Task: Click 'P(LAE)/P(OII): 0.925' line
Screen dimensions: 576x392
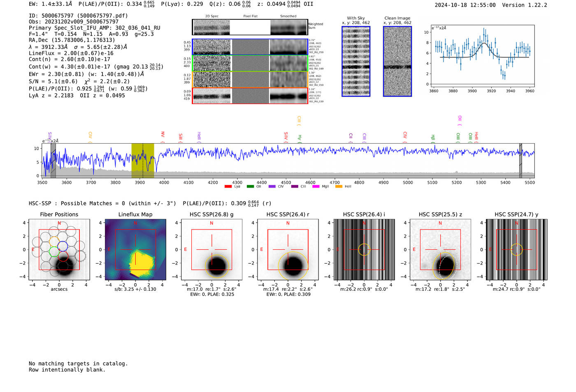Action: tap(88, 88)
